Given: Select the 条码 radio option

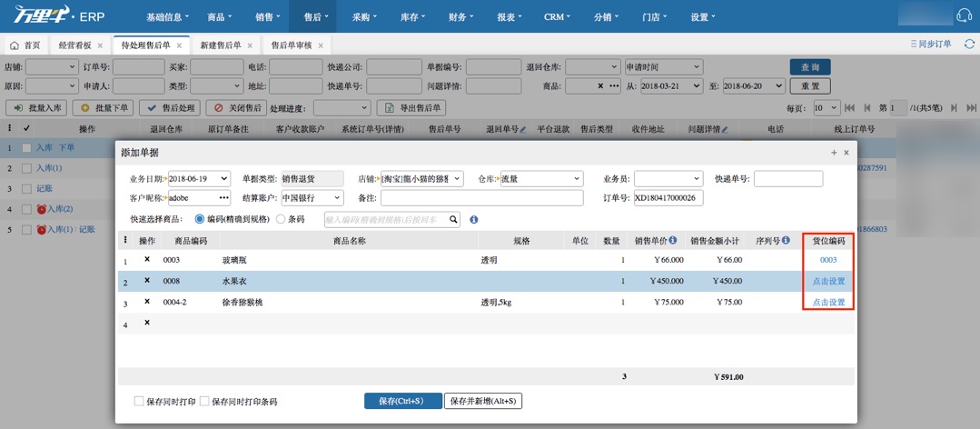Looking at the screenshot, I should pos(280,220).
